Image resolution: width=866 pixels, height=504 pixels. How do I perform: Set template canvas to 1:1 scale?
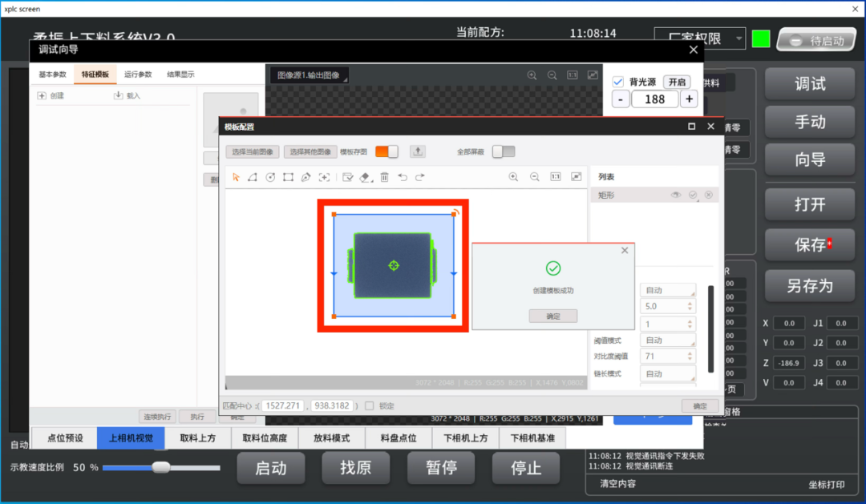pos(555,176)
